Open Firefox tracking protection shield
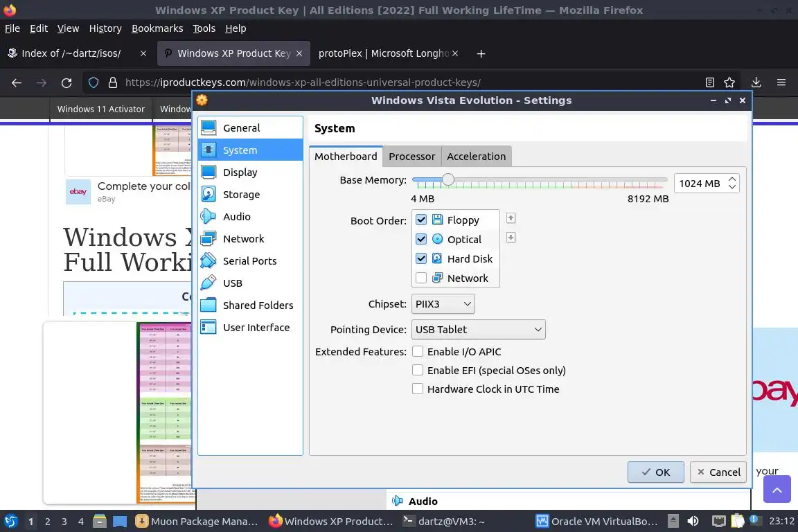The height and width of the screenshot is (532, 798). (x=94, y=82)
